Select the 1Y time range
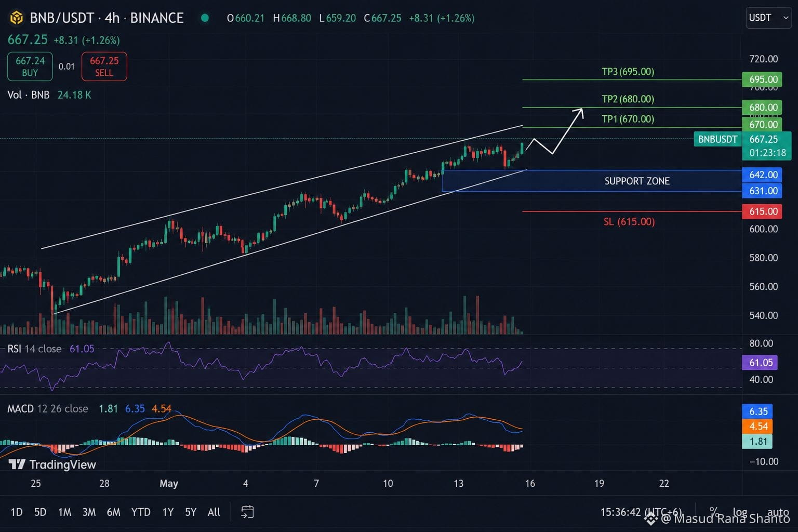 (x=168, y=512)
